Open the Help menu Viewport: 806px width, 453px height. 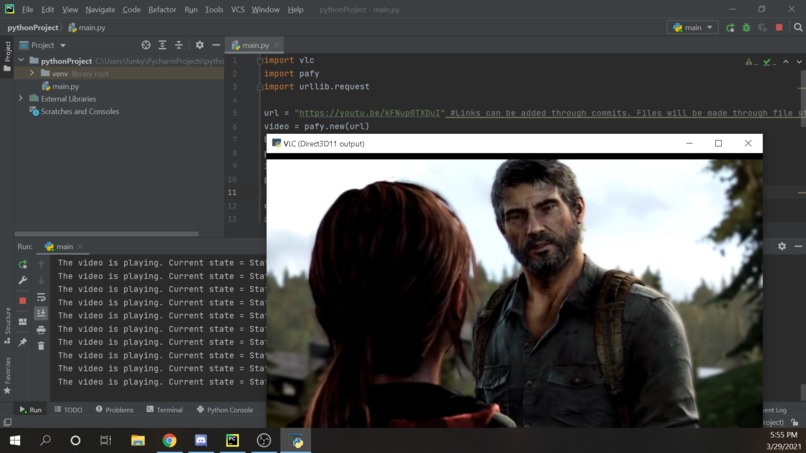click(x=295, y=10)
